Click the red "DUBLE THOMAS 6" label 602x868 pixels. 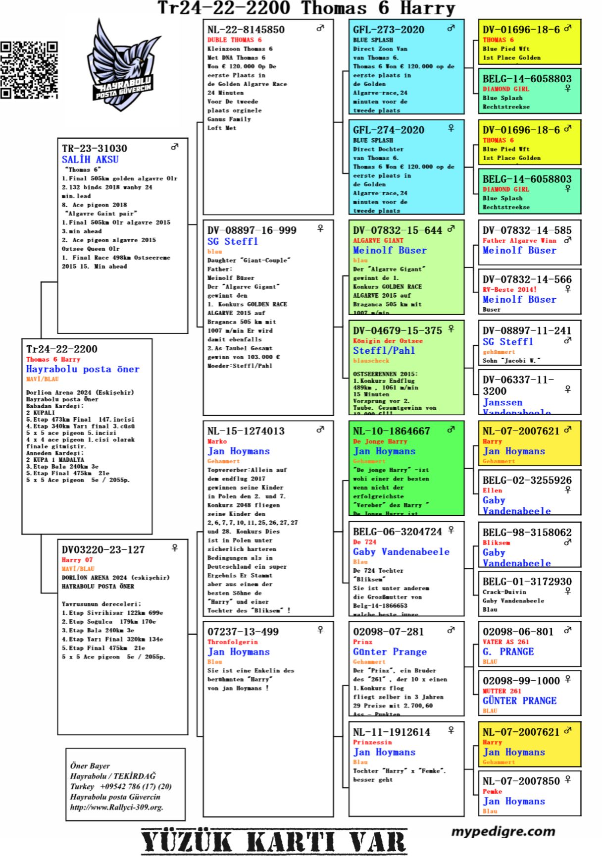(x=235, y=40)
